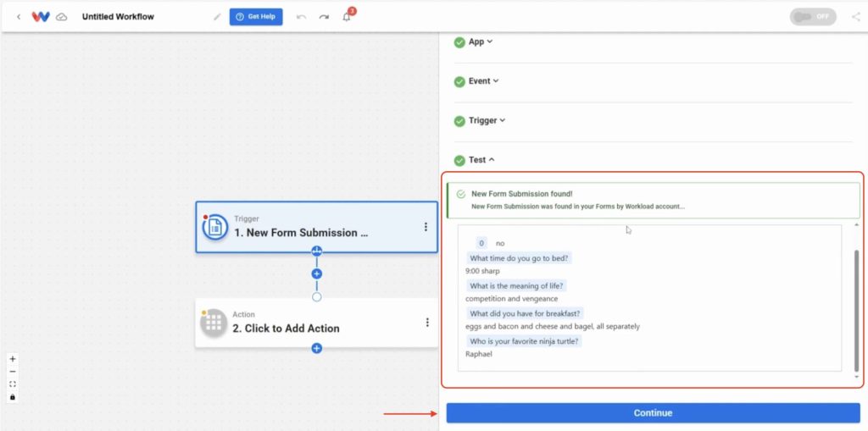
Task: Open the notifications bell
Action: (347, 17)
